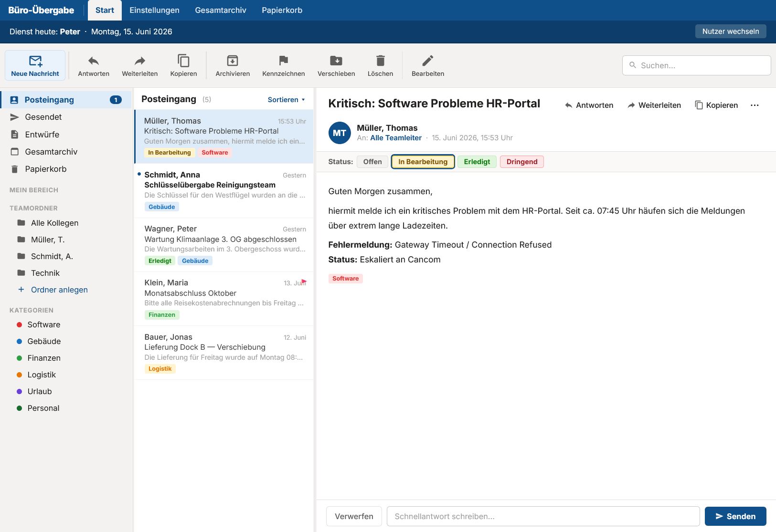The width and height of the screenshot is (776, 532).
Task: Click the Nutzer wechseln button
Action: tap(731, 31)
